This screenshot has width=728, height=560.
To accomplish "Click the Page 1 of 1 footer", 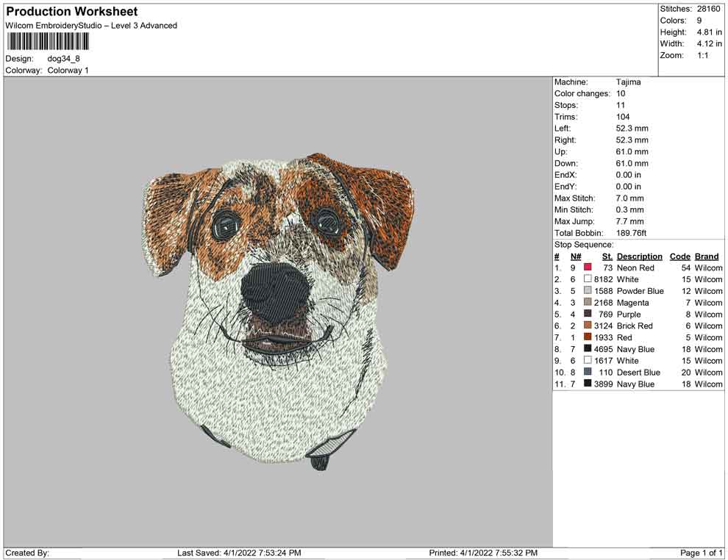I will click(702, 553).
